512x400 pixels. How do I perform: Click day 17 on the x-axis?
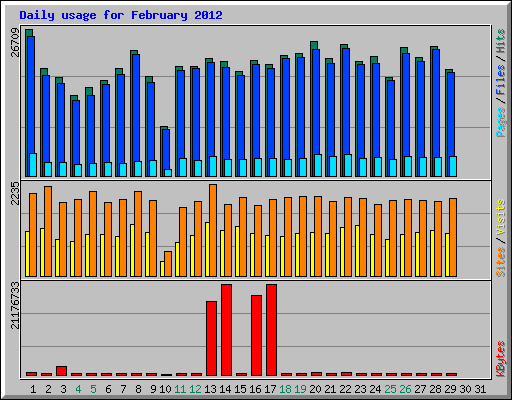(x=270, y=389)
